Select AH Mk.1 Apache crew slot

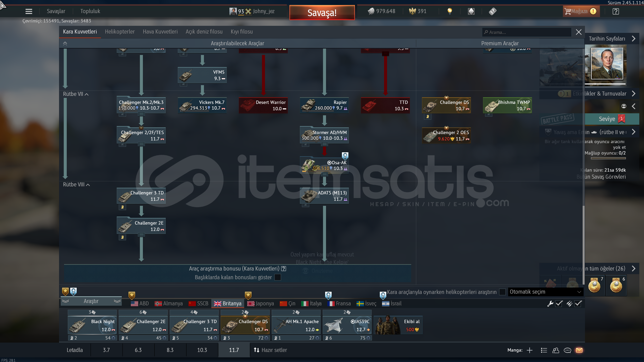click(296, 325)
